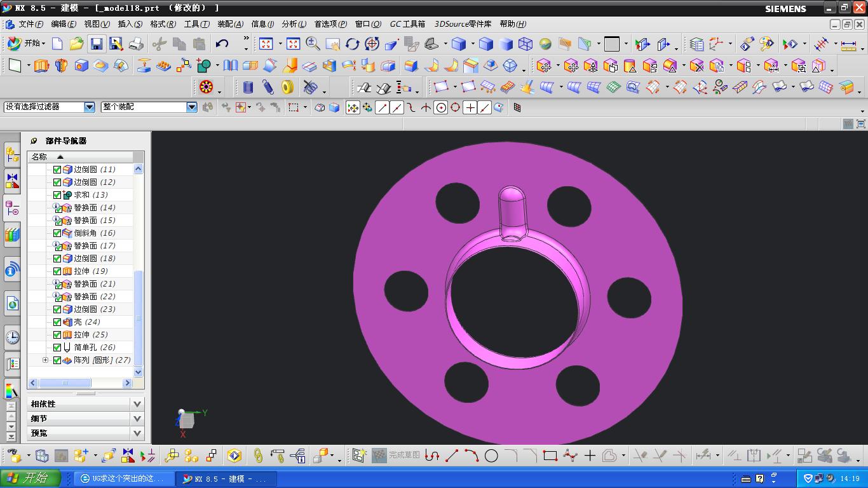Uncheck the 求和 (13) feature checkbox

[x=57, y=195]
